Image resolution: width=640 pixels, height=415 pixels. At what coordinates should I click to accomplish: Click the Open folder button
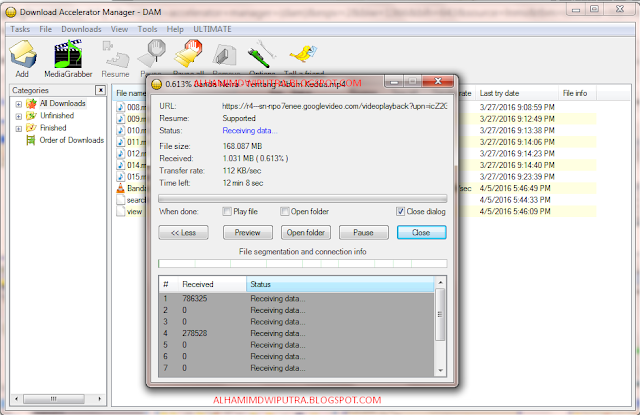(306, 233)
